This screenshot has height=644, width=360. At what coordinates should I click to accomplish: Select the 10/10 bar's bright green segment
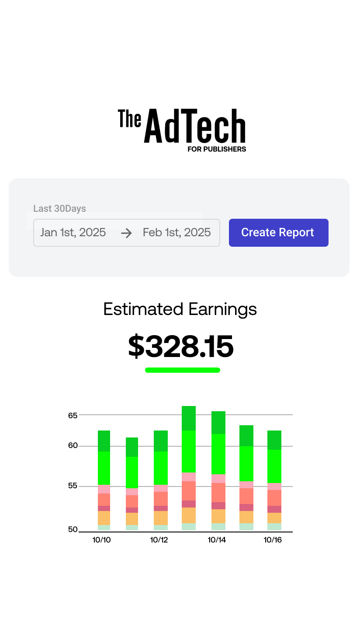tap(104, 468)
